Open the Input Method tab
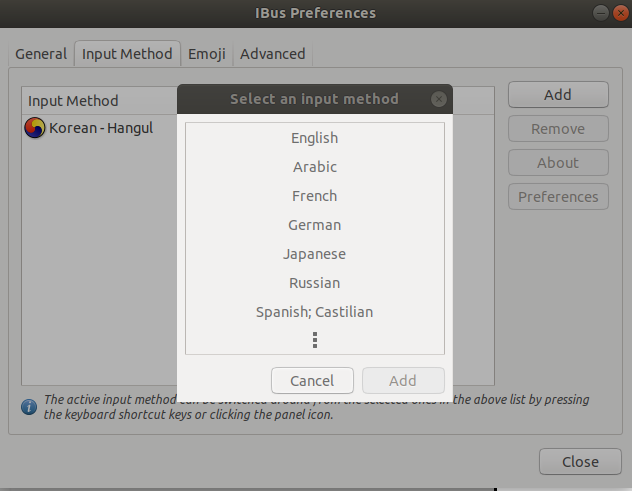The width and height of the screenshot is (632, 491). coord(127,54)
